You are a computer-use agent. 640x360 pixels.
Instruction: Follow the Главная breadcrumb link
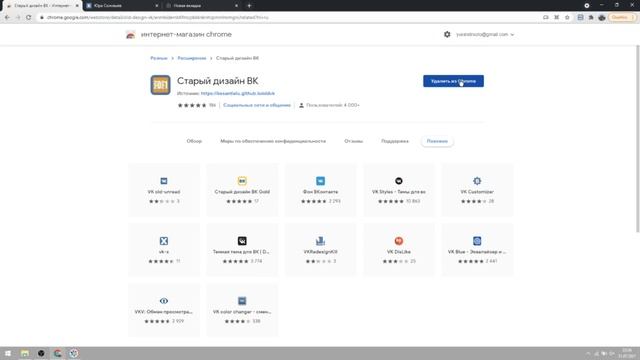[159, 58]
